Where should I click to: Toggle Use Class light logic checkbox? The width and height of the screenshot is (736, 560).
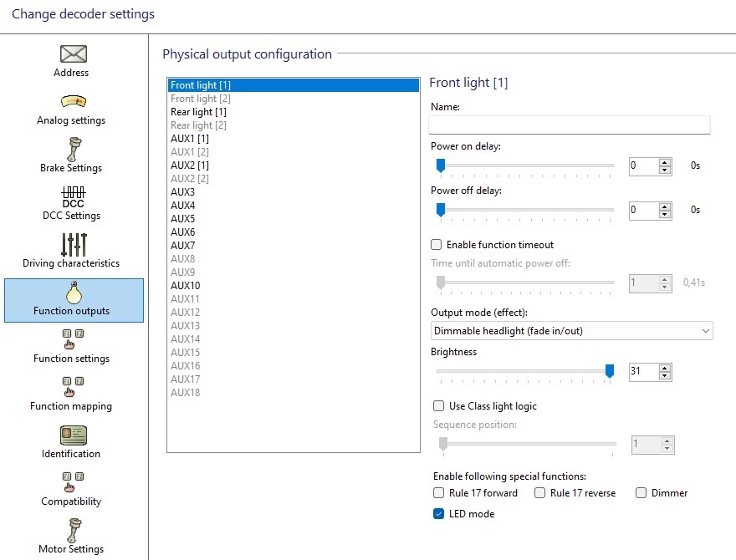coord(438,406)
